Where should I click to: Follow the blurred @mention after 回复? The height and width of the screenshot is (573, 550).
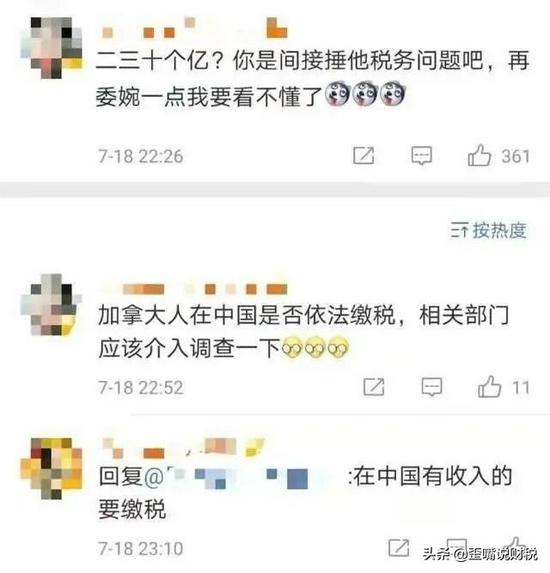[x=243, y=477]
